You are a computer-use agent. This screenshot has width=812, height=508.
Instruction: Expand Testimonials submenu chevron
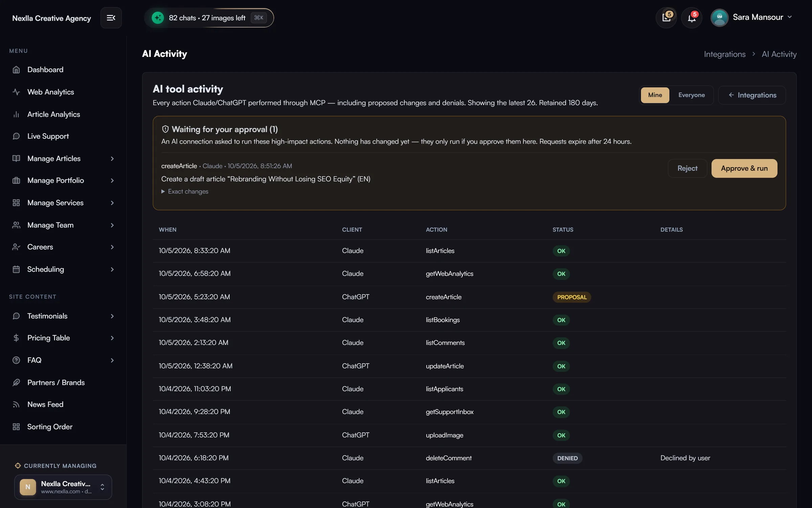click(112, 316)
